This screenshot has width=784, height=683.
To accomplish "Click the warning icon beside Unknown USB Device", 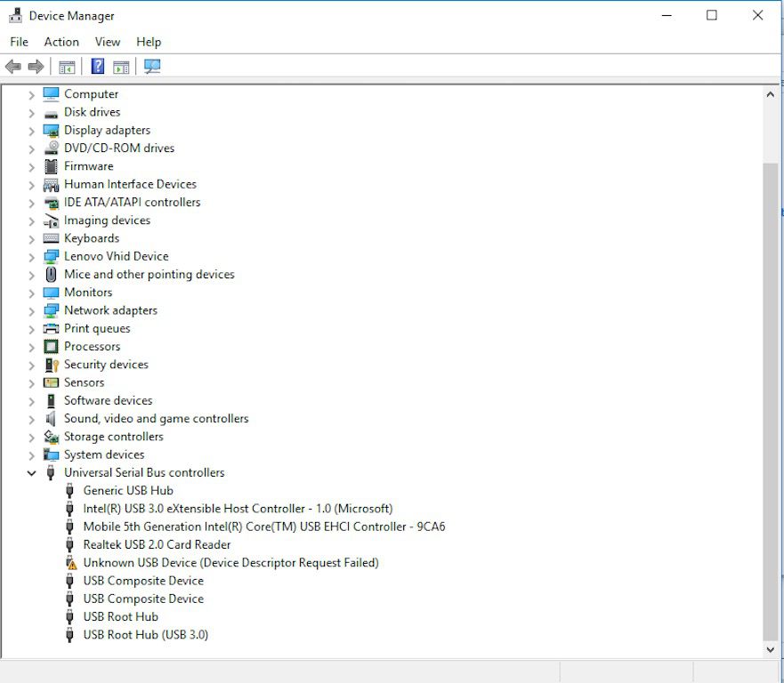I will (71, 563).
